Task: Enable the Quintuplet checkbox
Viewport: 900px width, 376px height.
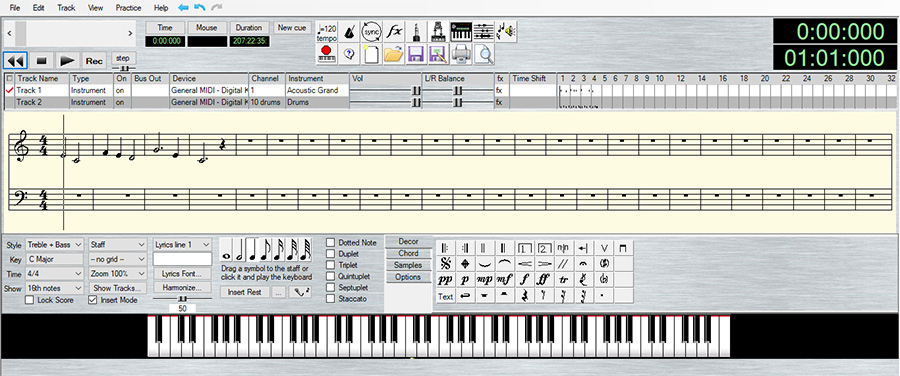Action: [x=331, y=276]
